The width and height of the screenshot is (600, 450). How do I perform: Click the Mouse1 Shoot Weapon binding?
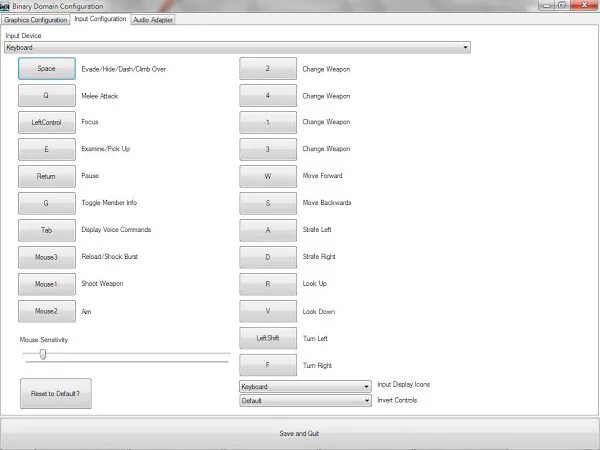(47, 284)
